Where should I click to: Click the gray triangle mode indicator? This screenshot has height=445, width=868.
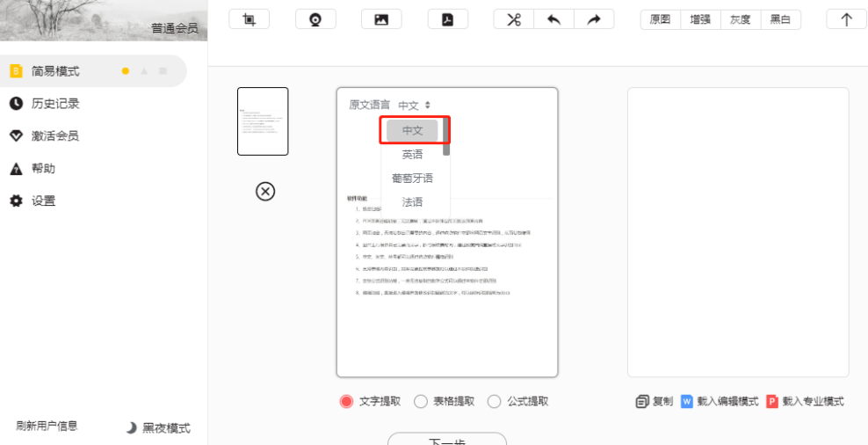[x=144, y=71]
